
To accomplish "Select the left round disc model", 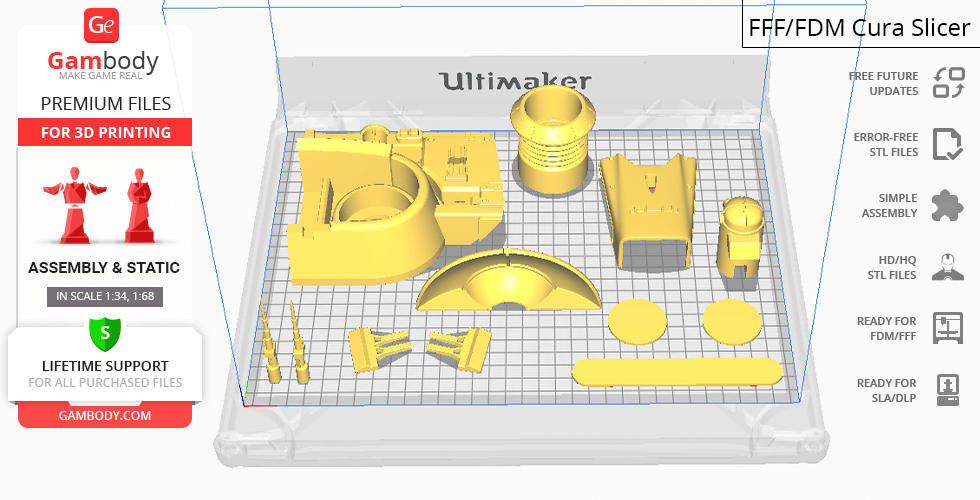I will [637, 320].
